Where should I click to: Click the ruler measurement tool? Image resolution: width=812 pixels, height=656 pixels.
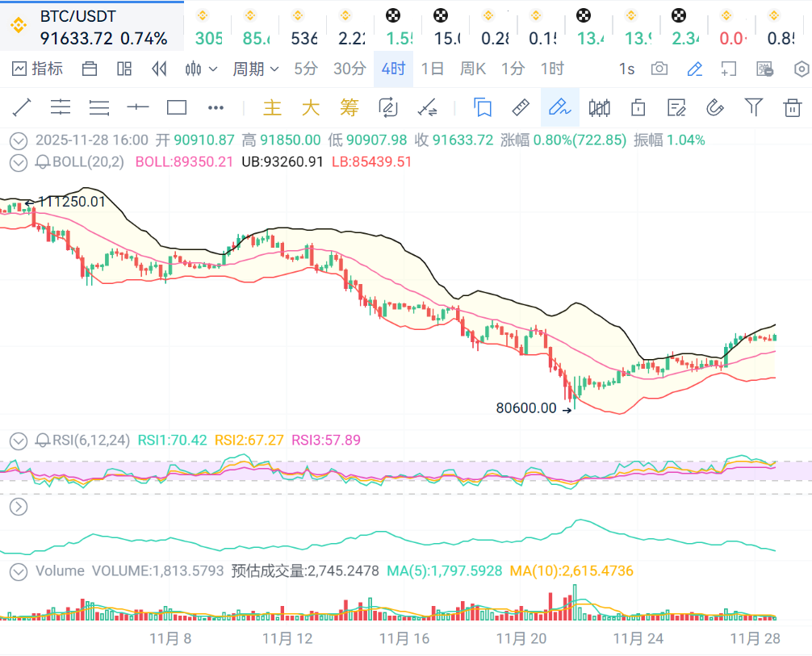coord(521,107)
